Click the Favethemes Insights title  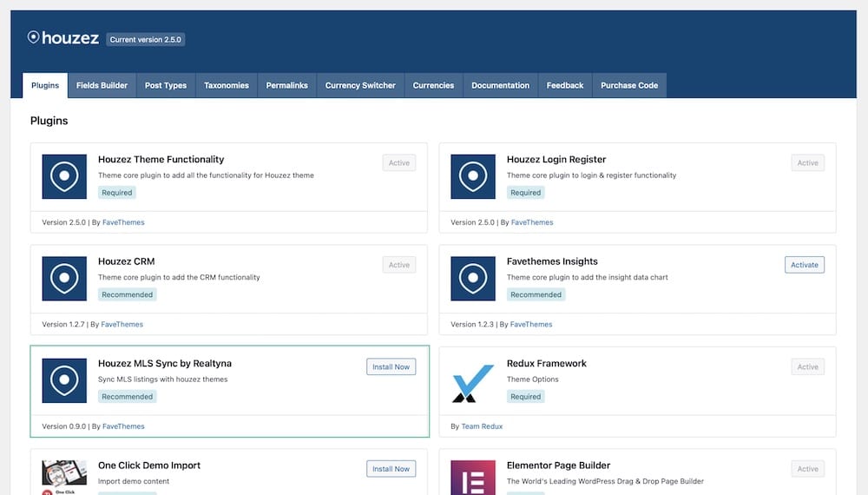pyautogui.click(x=552, y=261)
